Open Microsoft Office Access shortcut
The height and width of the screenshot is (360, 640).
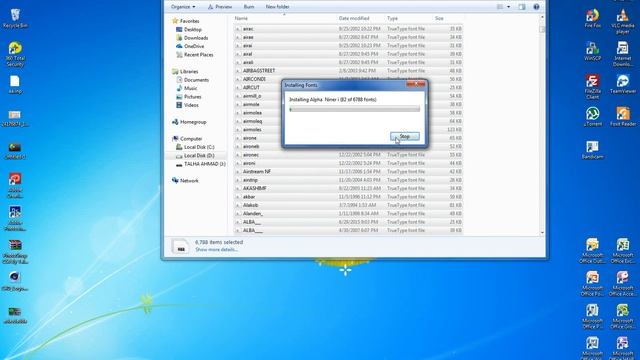(x=622, y=284)
